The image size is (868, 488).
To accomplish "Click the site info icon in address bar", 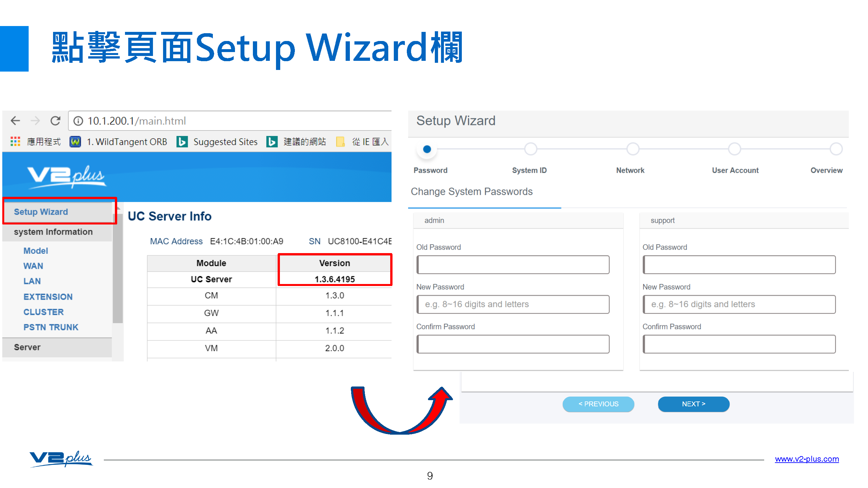I will (78, 121).
